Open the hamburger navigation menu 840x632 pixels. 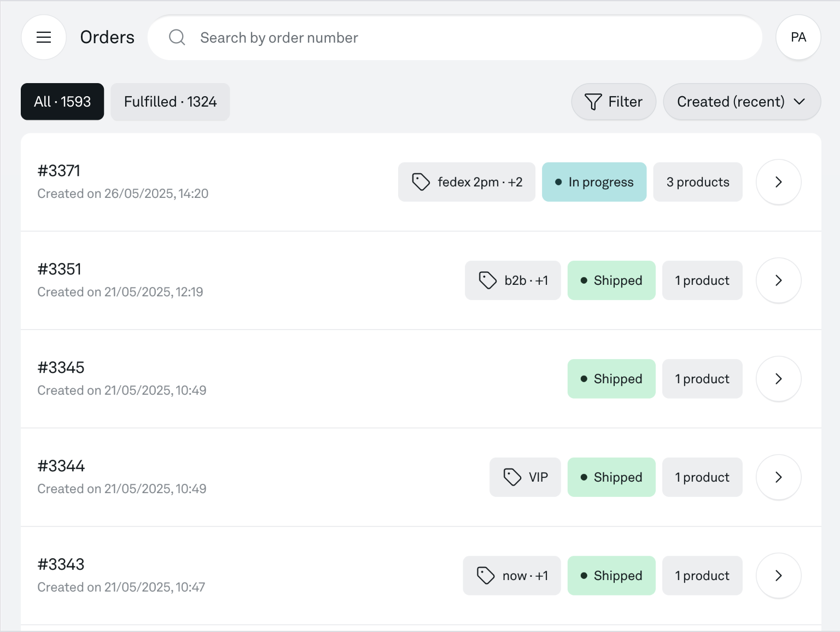point(44,37)
